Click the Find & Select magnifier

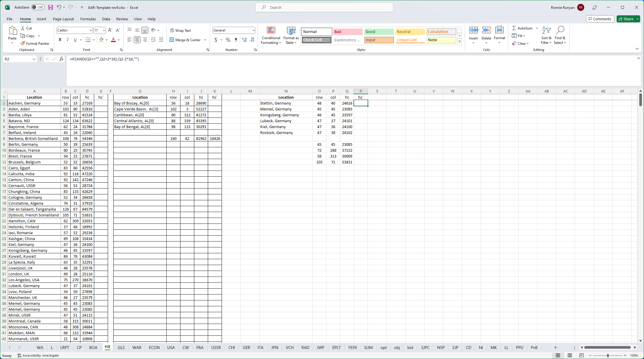click(560, 30)
